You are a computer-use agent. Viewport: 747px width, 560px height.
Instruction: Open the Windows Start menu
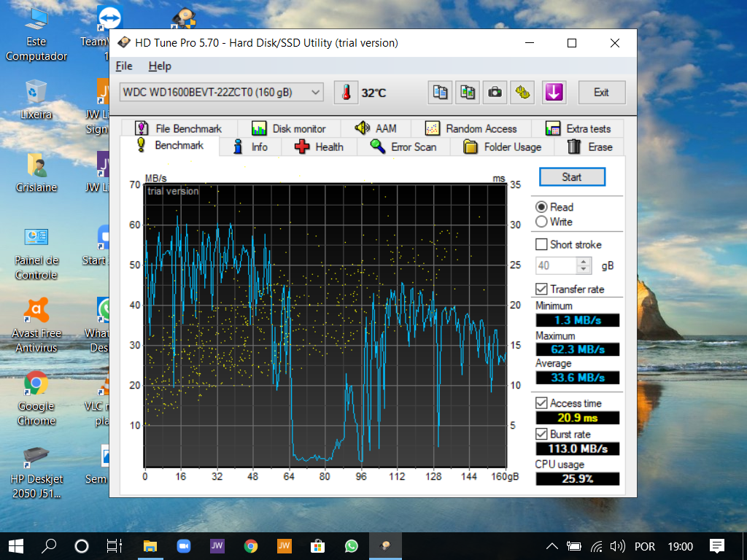point(16,546)
